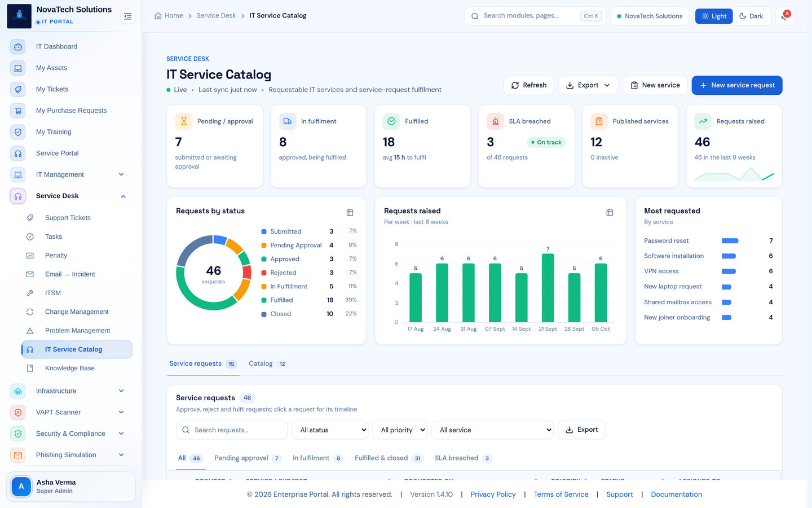This screenshot has width=812, height=508.
Task: Show table view for Requests raised chart
Action: (610, 213)
